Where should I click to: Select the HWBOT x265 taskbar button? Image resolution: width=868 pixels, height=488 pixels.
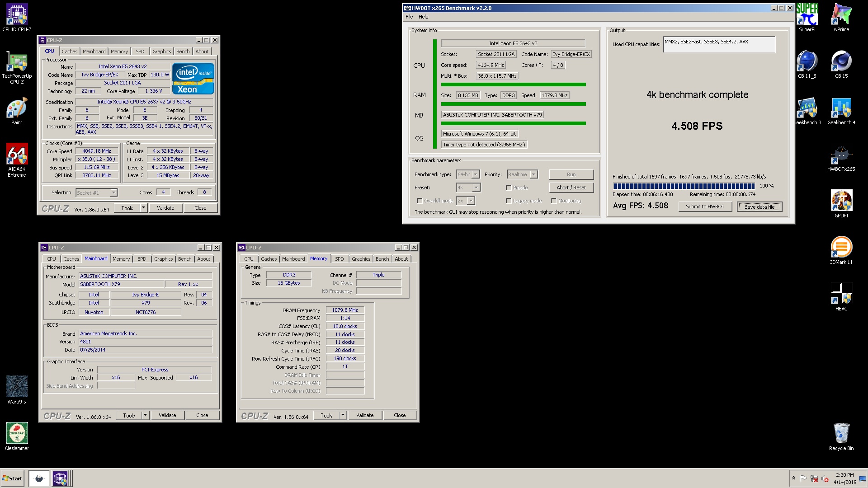coord(39,479)
